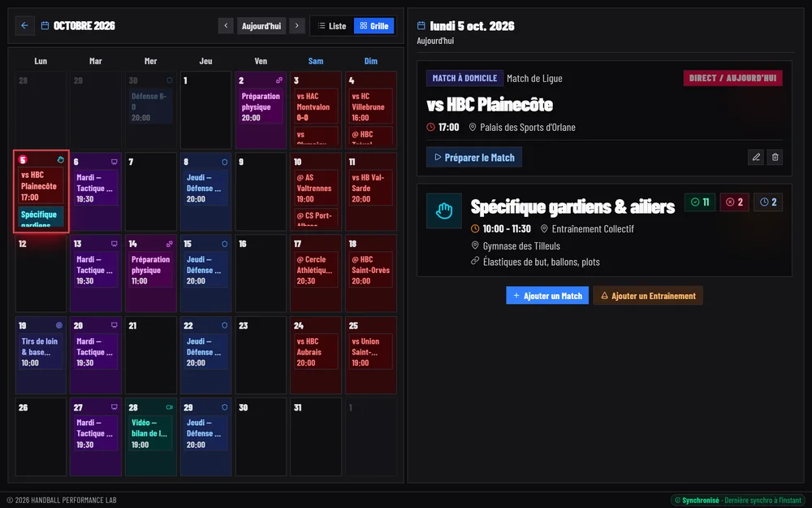Click the dumbbell icon on day 14
The image size is (812, 508).
170,244
